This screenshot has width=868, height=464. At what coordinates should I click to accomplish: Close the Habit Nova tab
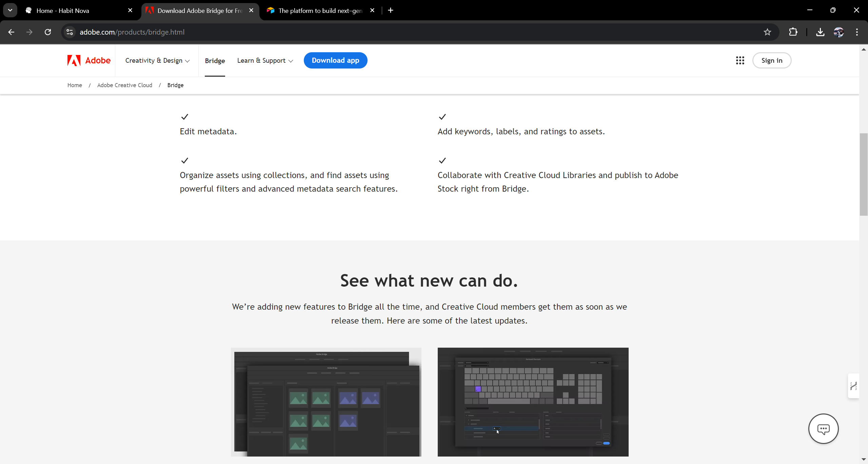130,10
